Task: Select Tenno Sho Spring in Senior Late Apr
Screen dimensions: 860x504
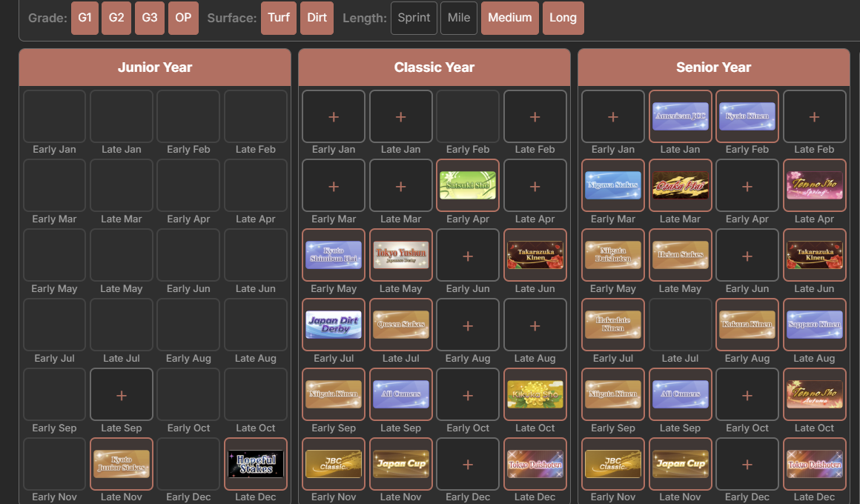Action: tap(815, 185)
